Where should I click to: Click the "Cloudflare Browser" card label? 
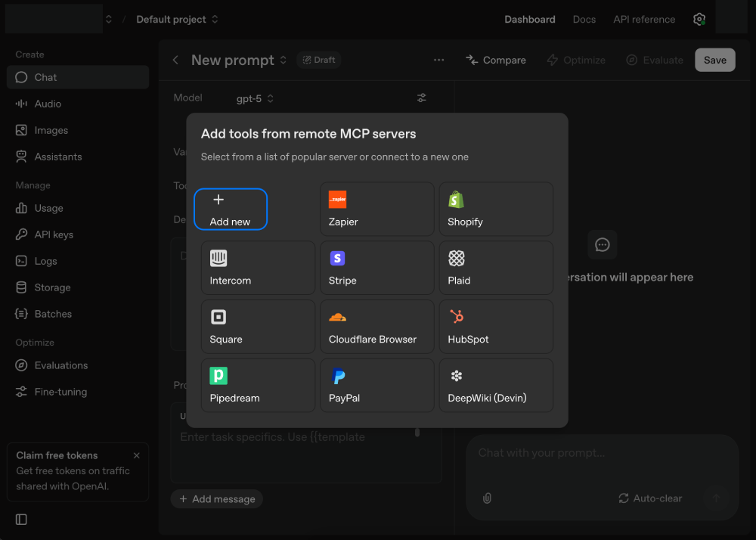[x=373, y=340]
